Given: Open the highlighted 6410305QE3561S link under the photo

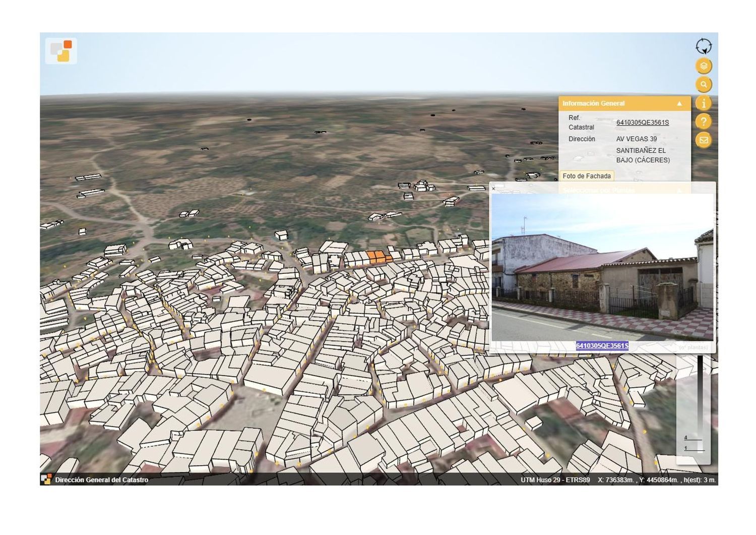Looking at the screenshot, I should 602,346.
